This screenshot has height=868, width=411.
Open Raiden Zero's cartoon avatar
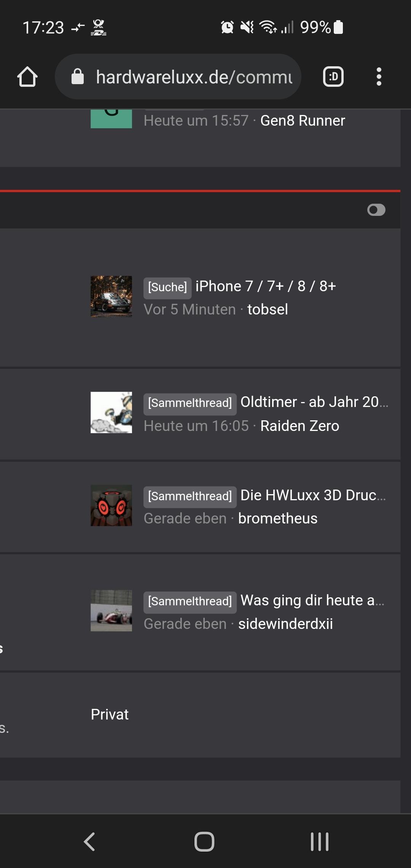click(x=111, y=413)
